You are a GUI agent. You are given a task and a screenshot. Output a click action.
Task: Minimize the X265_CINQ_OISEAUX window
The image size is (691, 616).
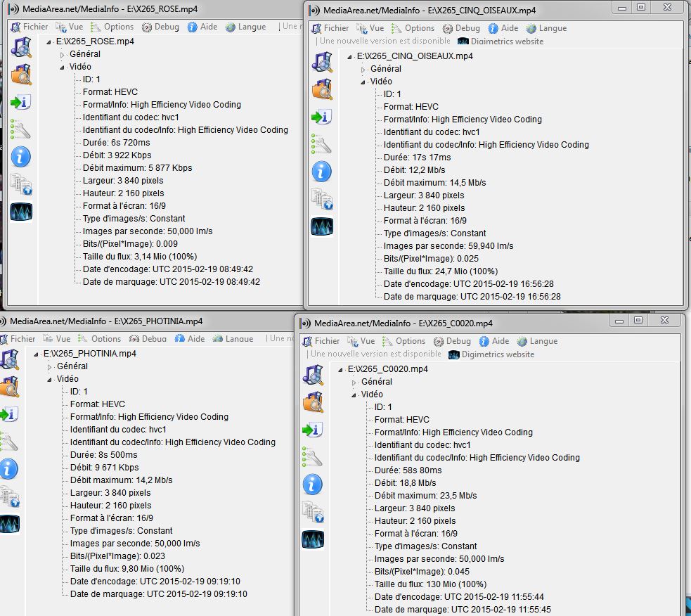[622, 8]
